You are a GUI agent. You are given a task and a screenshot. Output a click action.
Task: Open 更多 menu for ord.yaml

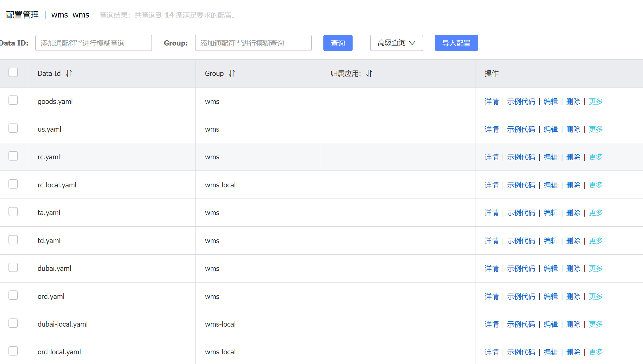point(596,297)
